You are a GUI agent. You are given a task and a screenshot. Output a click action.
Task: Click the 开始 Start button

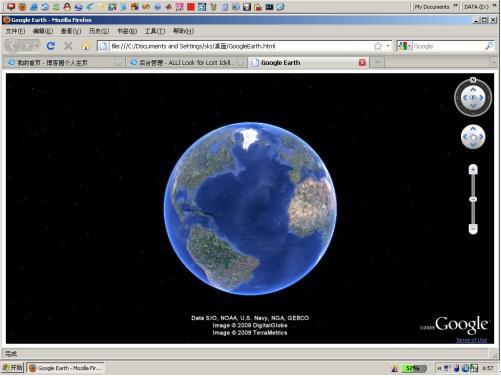coord(12,368)
